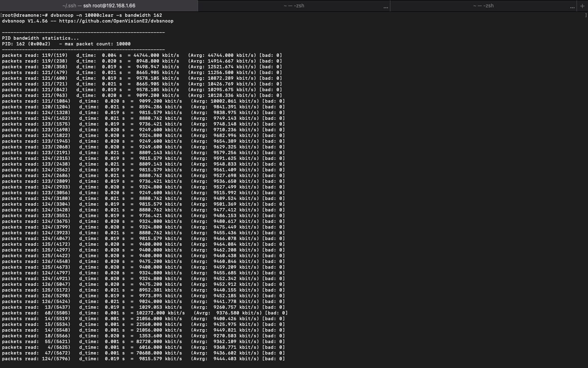Image resolution: width=588 pixels, height=368 pixels.
Task: Click the ellipsis icon on the rightmost zsh tab
Action: (572, 7)
